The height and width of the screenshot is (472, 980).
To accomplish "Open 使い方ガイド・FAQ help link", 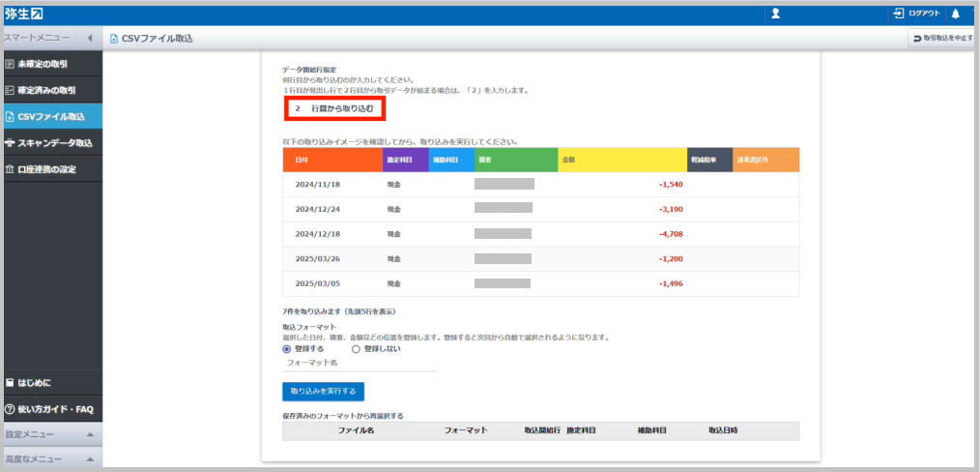I will tap(53, 409).
